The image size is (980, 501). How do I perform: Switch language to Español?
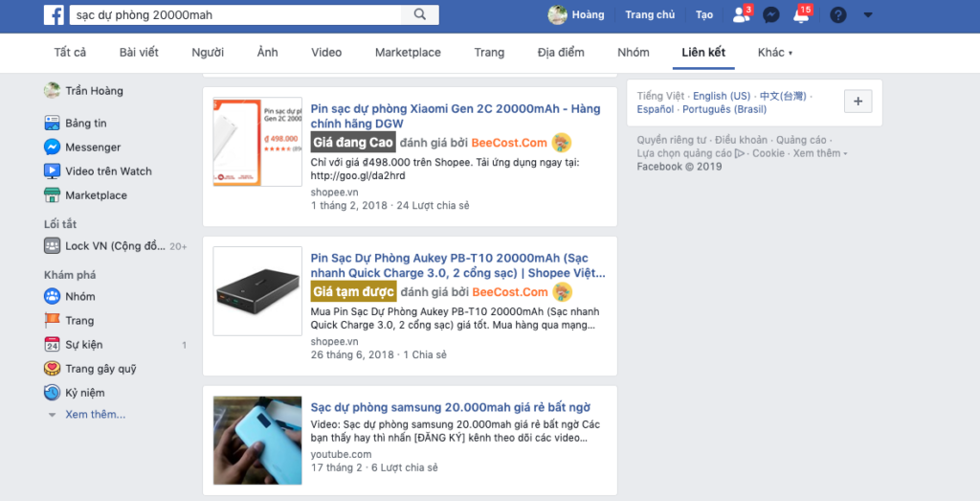tap(655, 109)
